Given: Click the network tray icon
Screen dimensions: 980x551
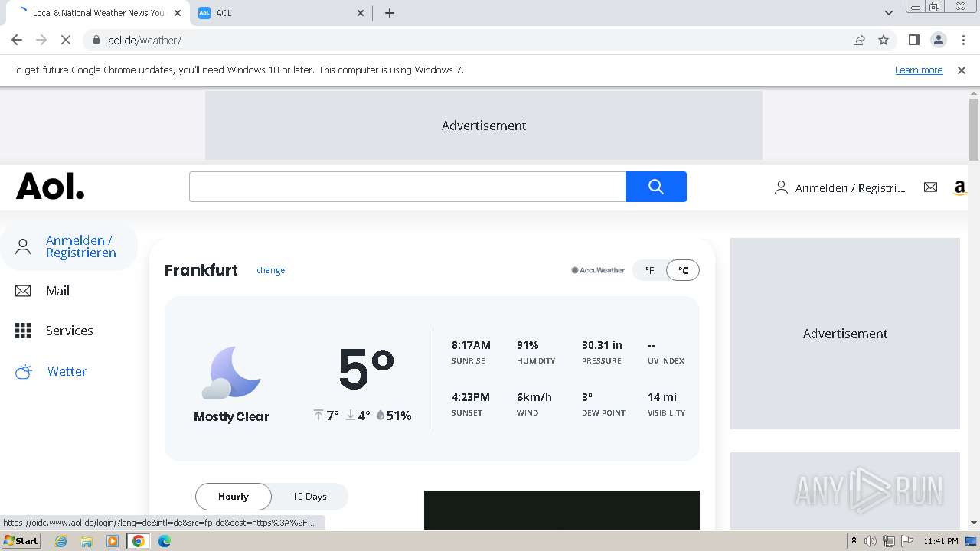Looking at the screenshot, I should pos(889,541).
